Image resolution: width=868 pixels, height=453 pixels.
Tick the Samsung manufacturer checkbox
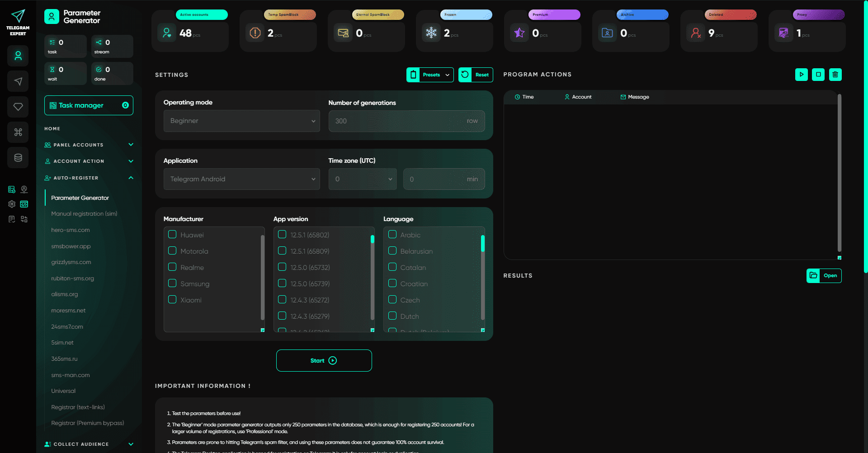pos(172,283)
